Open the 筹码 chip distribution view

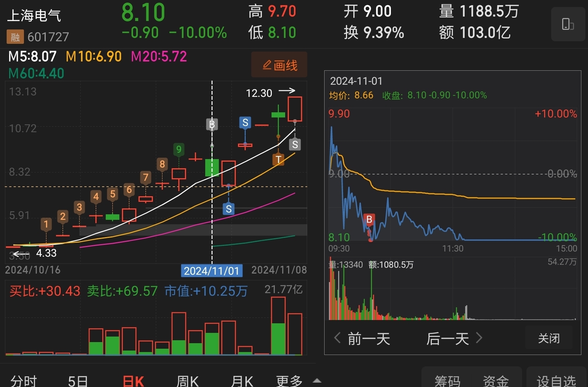(x=448, y=381)
